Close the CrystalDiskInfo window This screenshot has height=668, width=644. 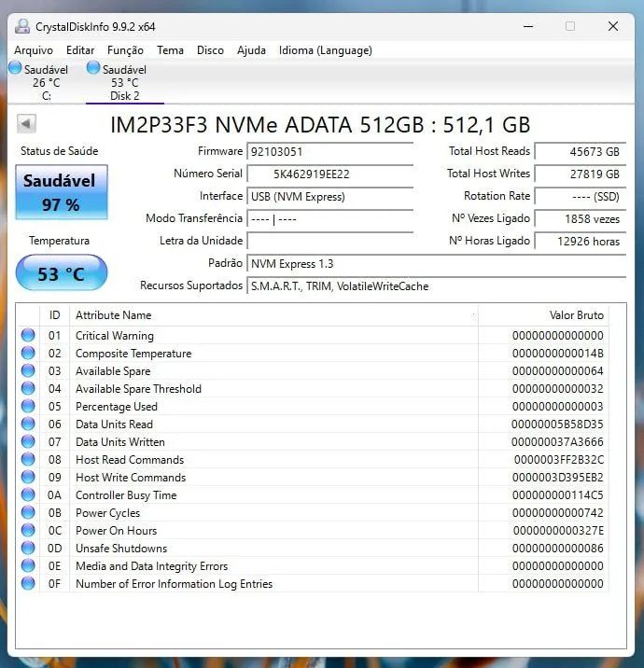(613, 26)
